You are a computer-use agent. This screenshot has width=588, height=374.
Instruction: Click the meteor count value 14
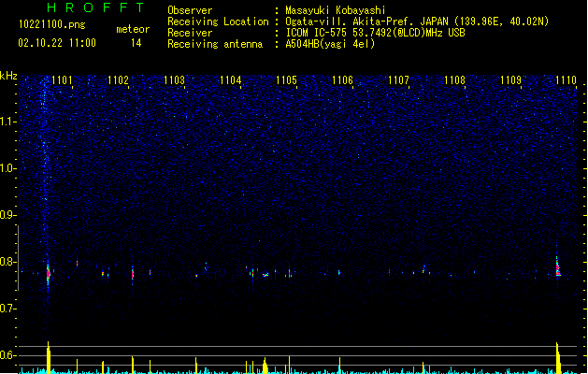[136, 43]
